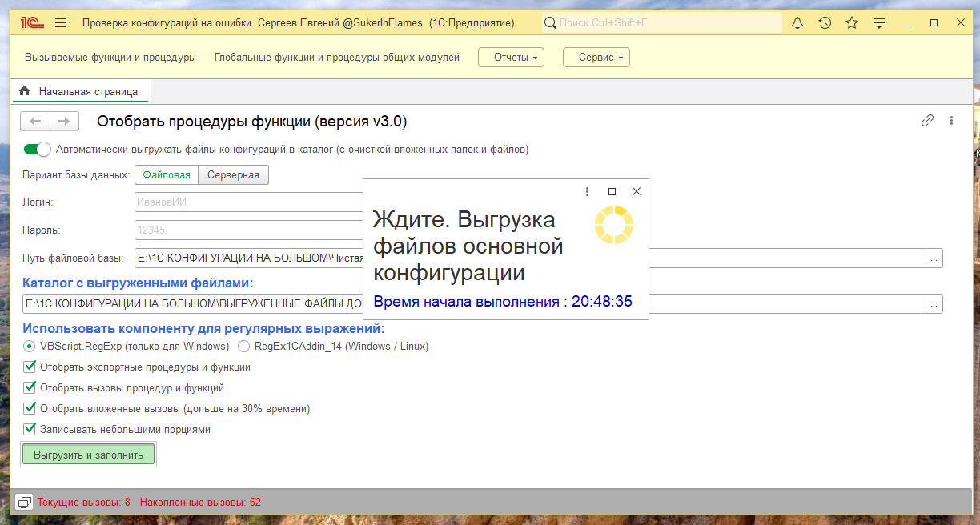Open Глобальные функции и процедуры общих модулей

point(337,58)
